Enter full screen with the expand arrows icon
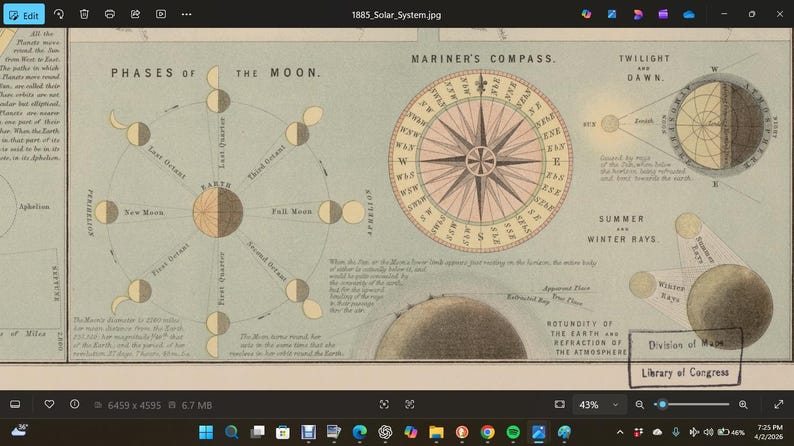 point(779,404)
